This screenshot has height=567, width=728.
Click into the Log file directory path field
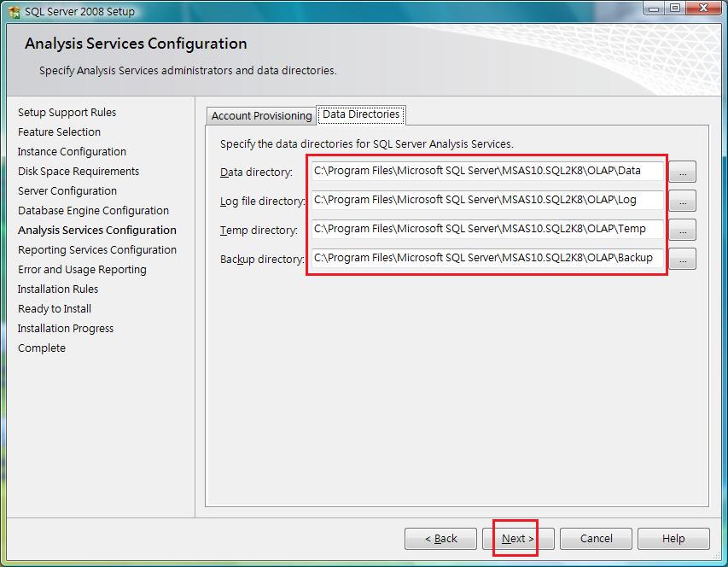[x=487, y=200]
